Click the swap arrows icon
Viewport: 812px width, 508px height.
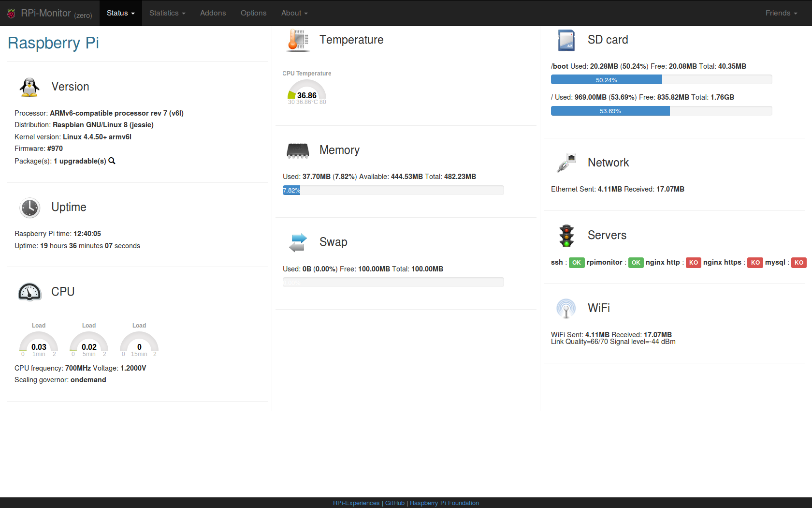tap(298, 242)
